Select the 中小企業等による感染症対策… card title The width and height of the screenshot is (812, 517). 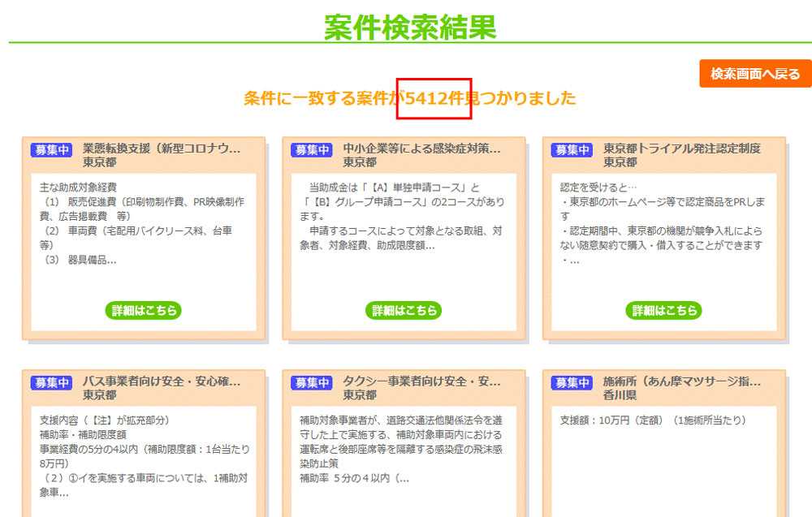[x=421, y=149]
